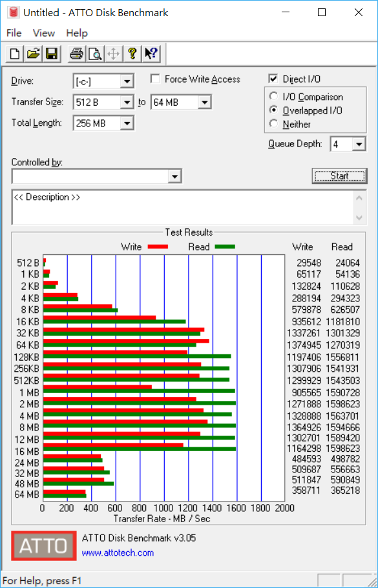Click the New document toolbar icon
Screen dimensions: 378x588
click(x=15, y=54)
